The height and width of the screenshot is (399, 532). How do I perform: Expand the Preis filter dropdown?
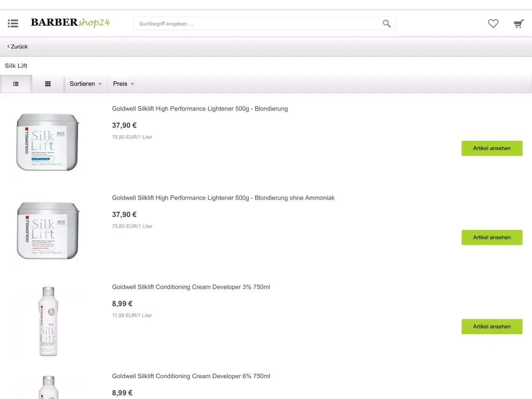124,84
